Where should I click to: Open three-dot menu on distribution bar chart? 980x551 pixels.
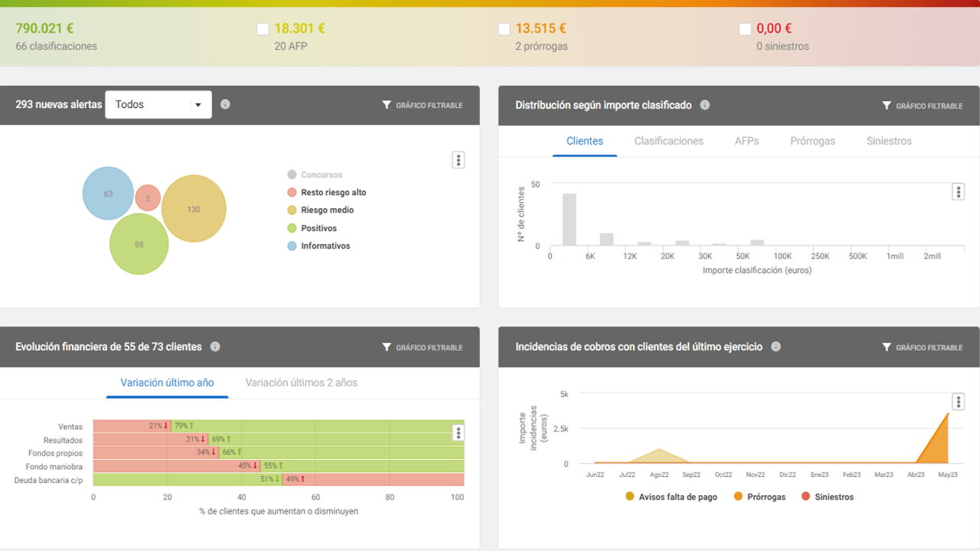point(958,191)
